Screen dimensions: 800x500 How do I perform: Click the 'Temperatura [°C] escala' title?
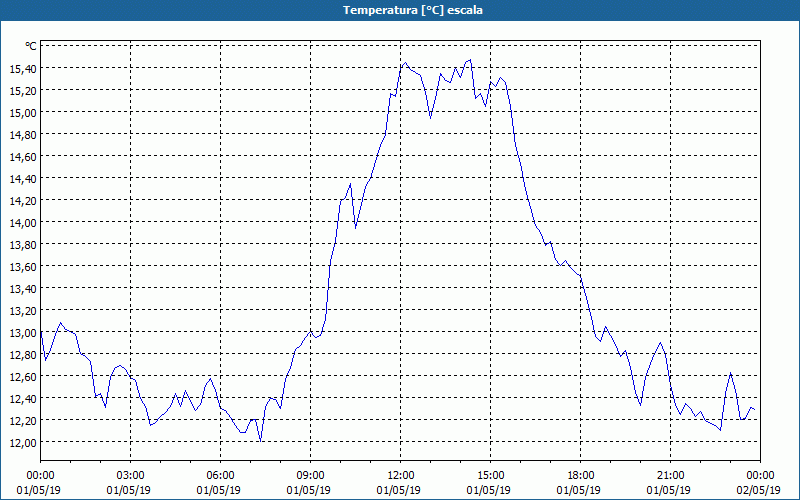[413, 10]
